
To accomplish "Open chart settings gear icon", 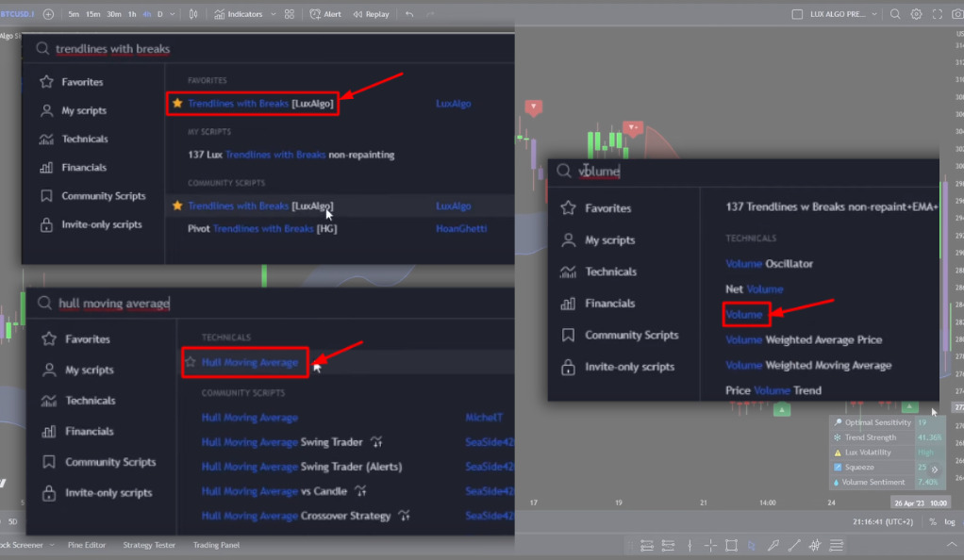I will pyautogui.click(x=916, y=14).
